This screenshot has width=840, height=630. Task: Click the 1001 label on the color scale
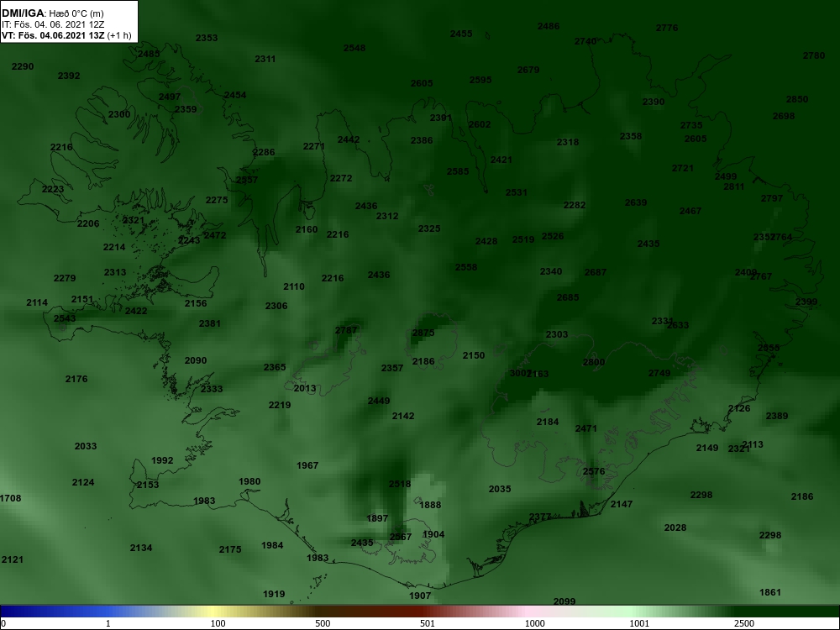639,623
